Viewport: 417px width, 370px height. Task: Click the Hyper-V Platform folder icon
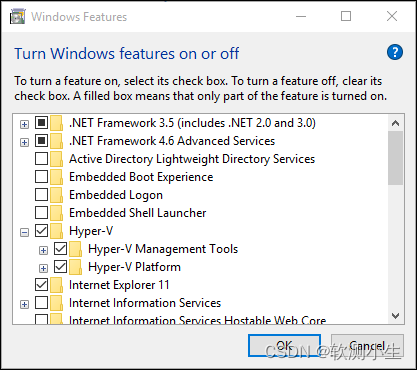76,267
